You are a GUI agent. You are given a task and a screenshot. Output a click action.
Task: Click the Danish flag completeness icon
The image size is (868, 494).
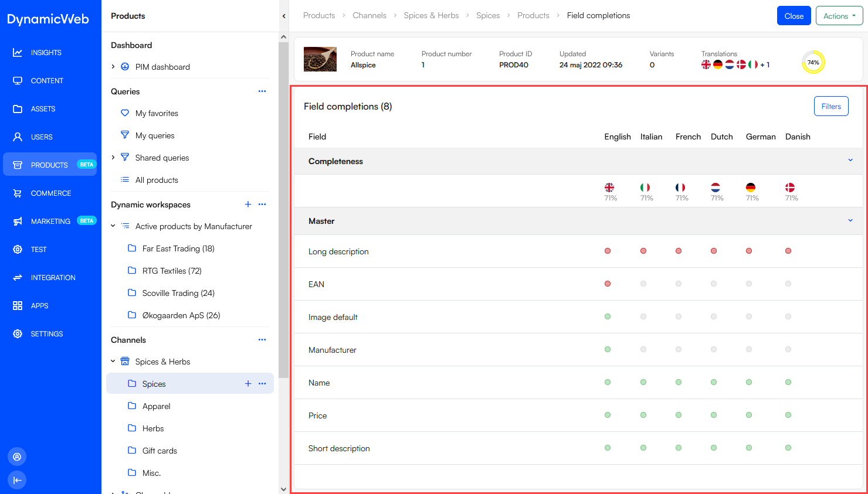pos(790,188)
